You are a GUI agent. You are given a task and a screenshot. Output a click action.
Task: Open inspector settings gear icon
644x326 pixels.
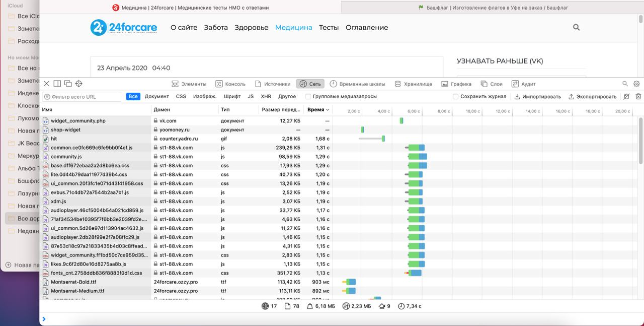[x=636, y=84]
